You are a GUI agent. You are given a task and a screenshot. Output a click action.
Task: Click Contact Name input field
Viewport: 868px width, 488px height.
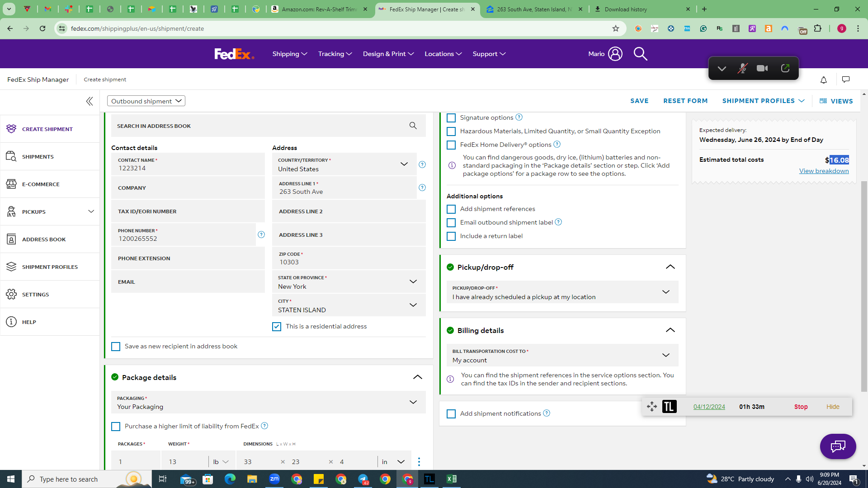pyautogui.click(x=188, y=164)
